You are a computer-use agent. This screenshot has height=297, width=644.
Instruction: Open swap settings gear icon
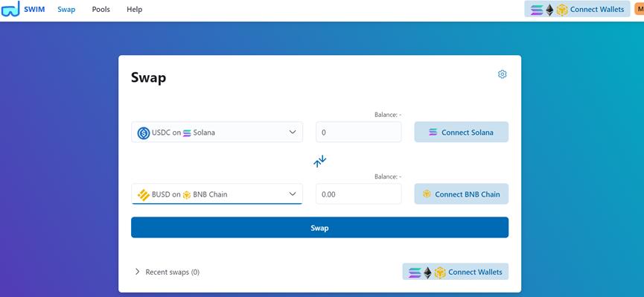point(502,74)
